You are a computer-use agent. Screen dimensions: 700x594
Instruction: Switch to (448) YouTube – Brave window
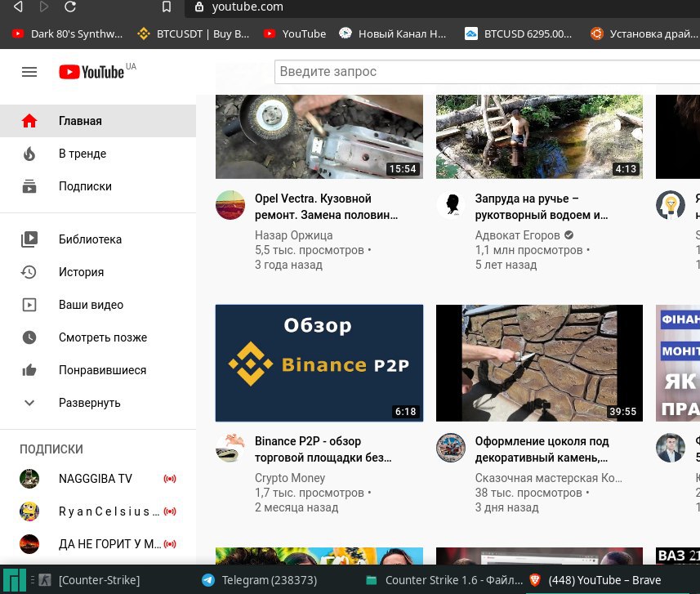[595, 580]
